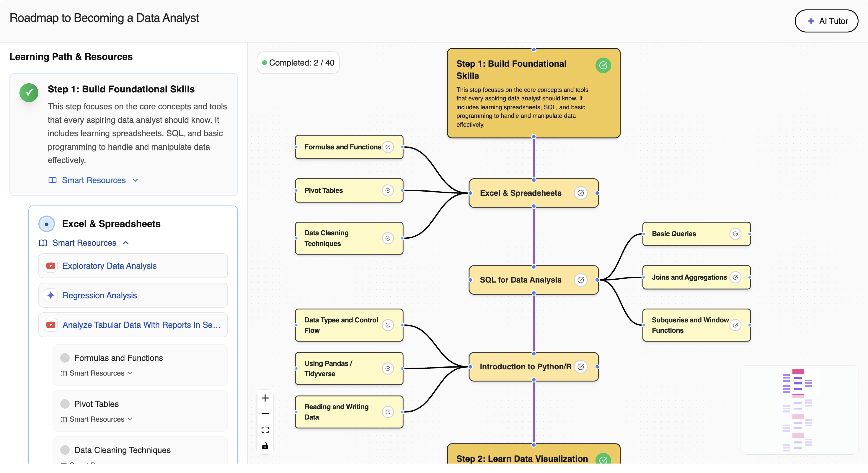
Task: Toggle completion on SQL for Data Analysis node
Action: point(580,280)
